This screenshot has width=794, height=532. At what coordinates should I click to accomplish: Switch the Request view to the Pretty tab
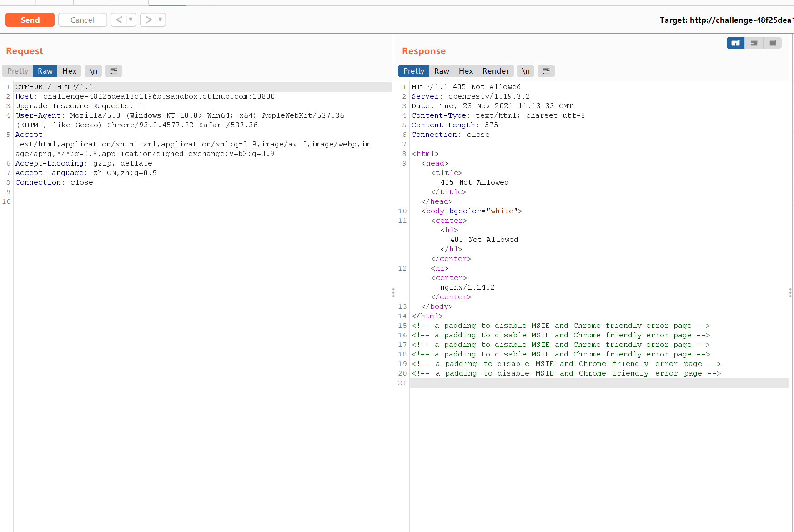click(x=18, y=71)
